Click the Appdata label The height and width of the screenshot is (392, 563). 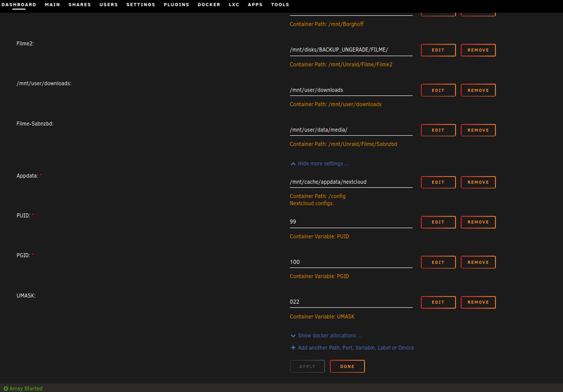click(x=27, y=175)
